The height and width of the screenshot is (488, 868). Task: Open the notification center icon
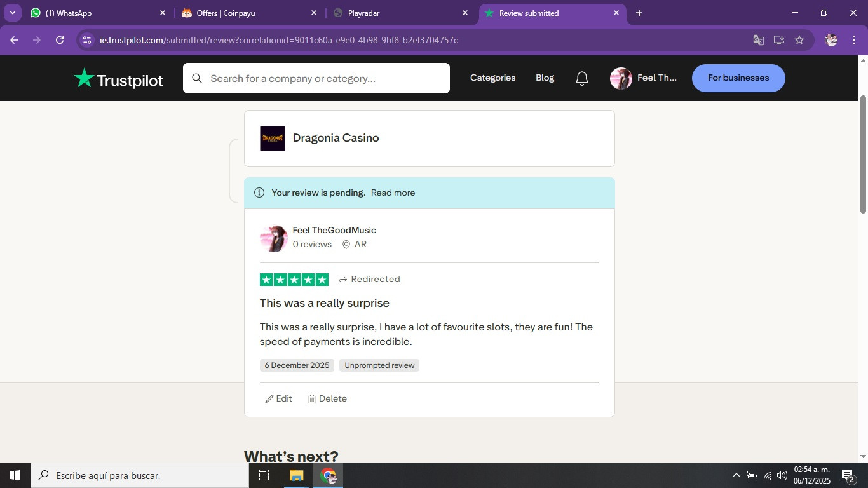tap(848, 475)
